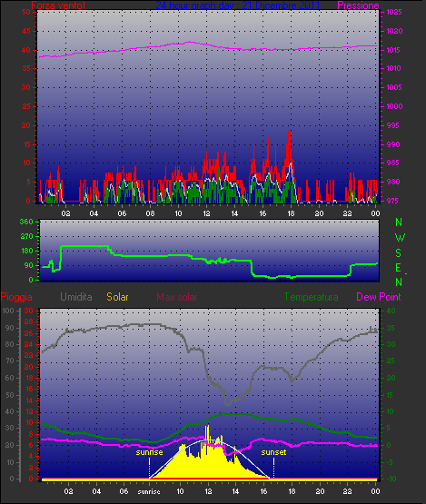Click the yellow sunrise marker in solar chart

point(149,452)
